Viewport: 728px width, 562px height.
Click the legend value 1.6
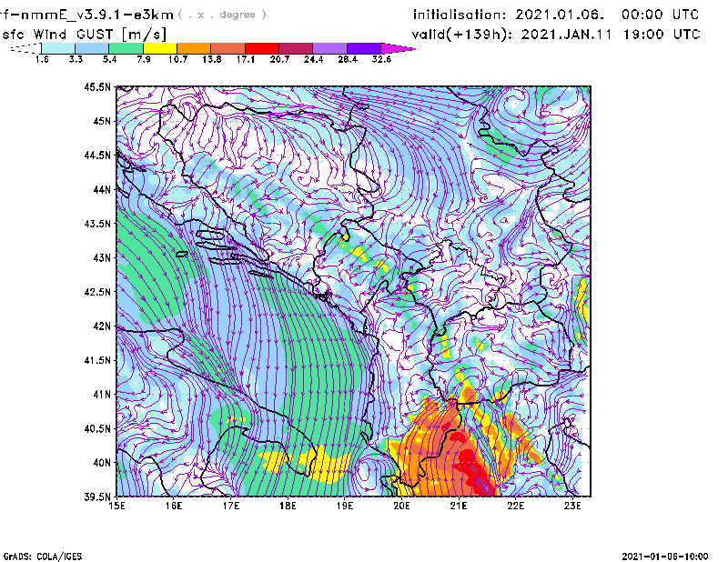coord(42,59)
